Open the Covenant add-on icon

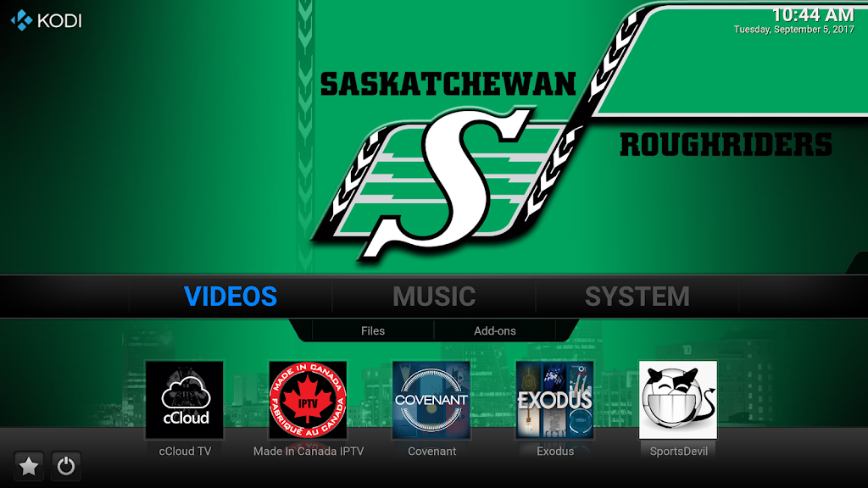click(431, 400)
